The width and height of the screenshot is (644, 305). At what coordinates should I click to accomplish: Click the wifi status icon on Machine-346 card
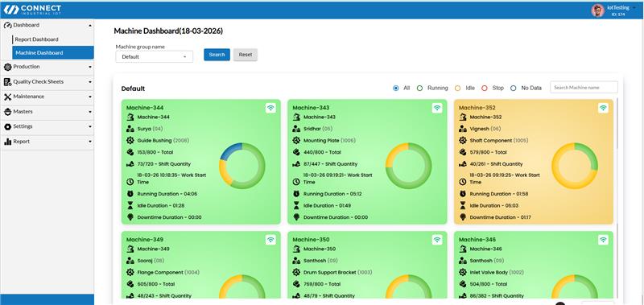click(603, 240)
